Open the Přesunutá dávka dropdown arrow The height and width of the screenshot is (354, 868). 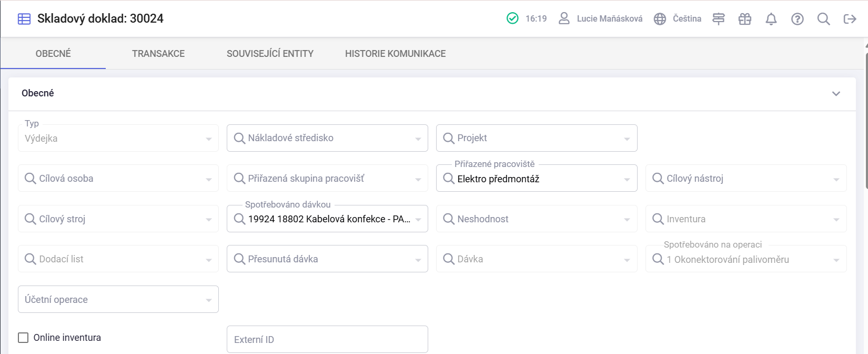coord(418,260)
